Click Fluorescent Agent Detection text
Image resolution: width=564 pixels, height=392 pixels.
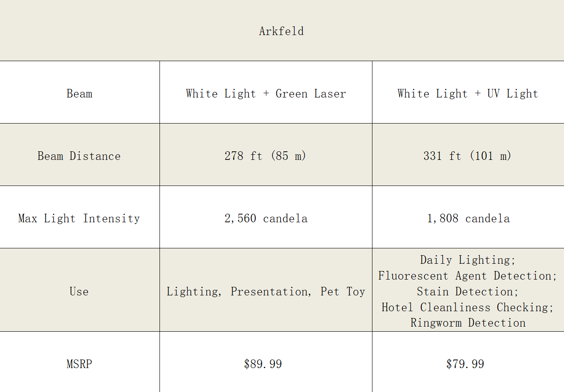(x=468, y=276)
